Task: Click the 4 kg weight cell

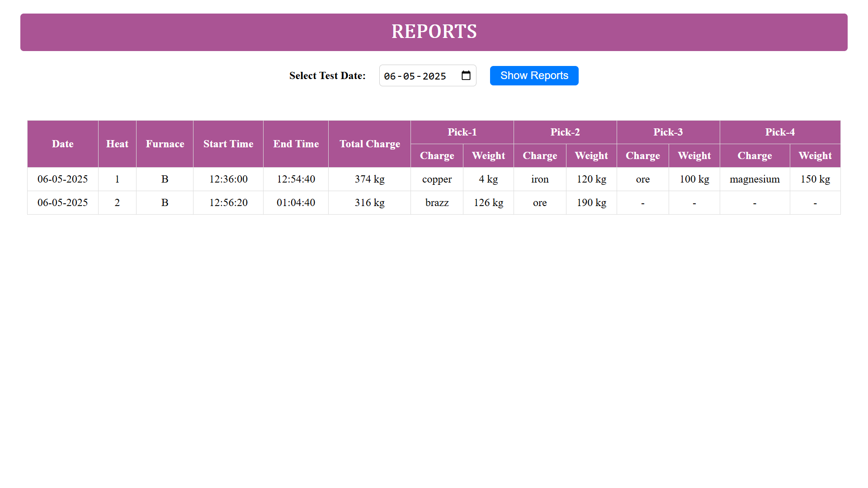Action: (x=488, y=179)
